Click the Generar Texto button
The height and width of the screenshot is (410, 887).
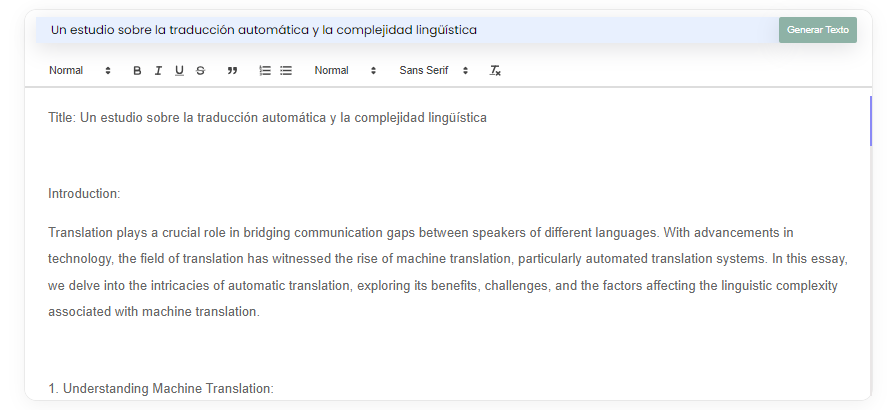(x=817, y=30)
